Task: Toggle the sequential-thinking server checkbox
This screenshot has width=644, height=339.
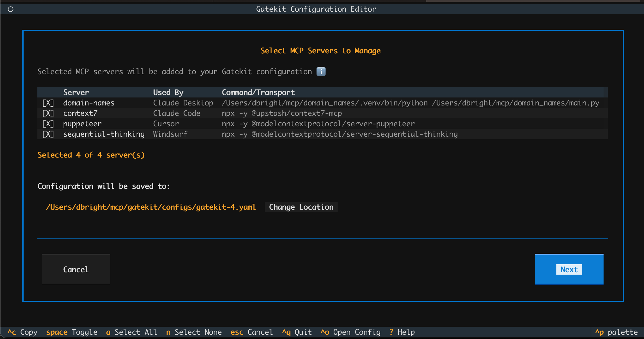Action: tap(48, 134)
